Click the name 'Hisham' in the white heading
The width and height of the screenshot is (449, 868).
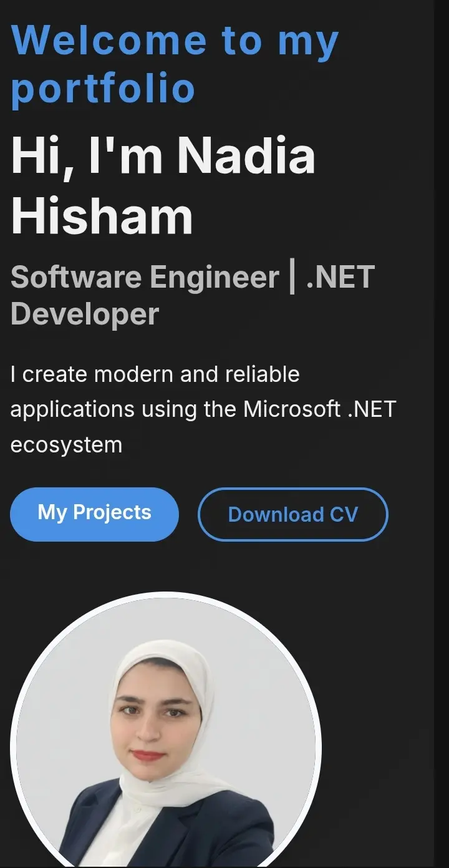[102, 216]
